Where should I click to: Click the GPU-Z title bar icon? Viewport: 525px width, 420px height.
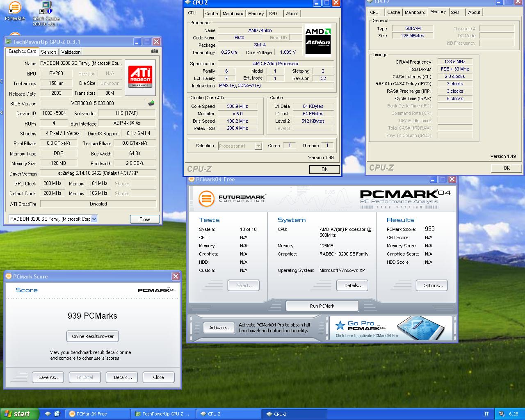[x=9, y=42]
